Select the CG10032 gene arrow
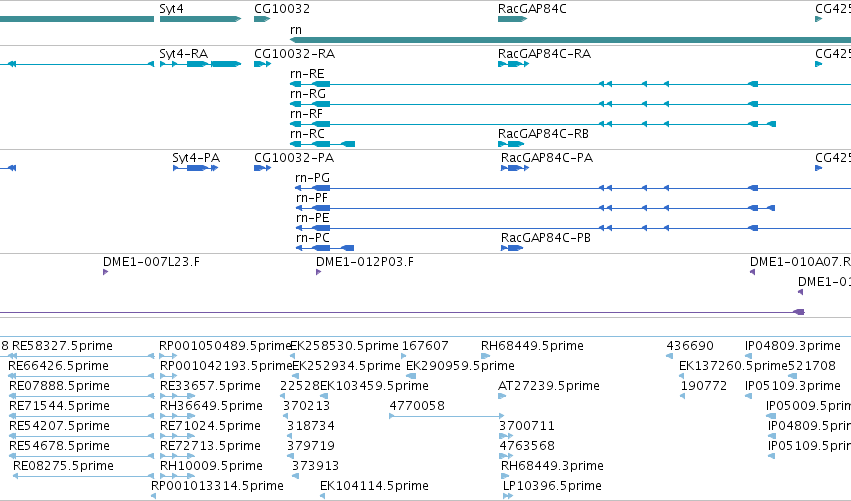This screenshot has height=501, width=851. 262,19
